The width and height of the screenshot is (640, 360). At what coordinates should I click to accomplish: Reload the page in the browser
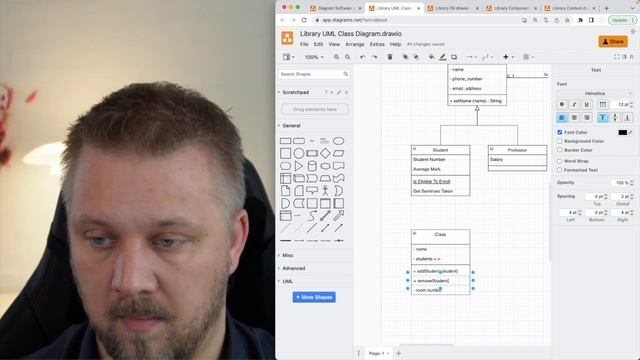(x=304, y=20)
